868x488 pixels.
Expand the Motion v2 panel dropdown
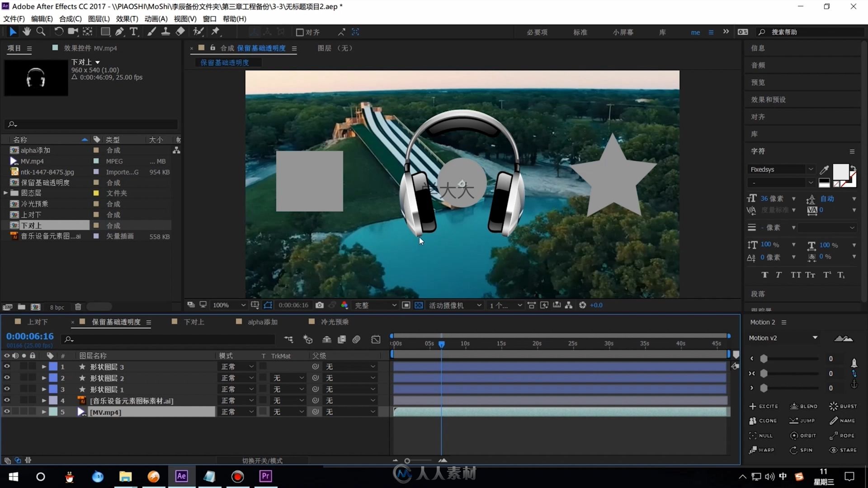(x=814, y=338)
